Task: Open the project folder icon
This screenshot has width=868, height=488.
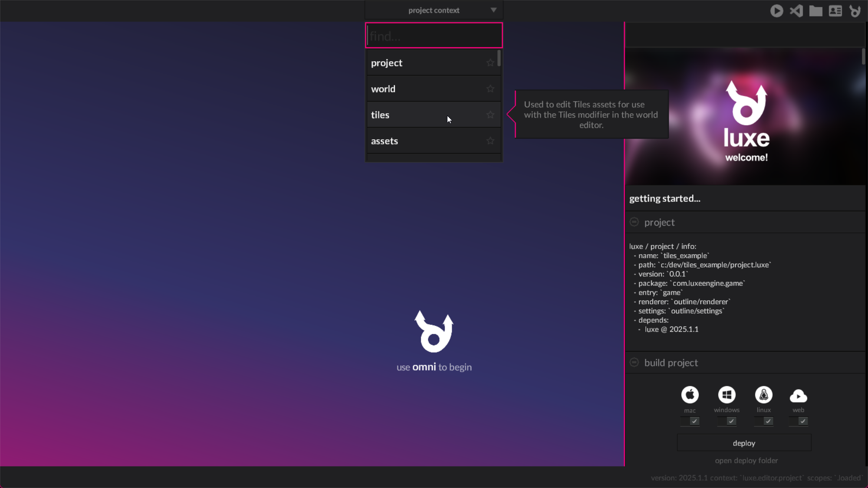Action: 815,11
